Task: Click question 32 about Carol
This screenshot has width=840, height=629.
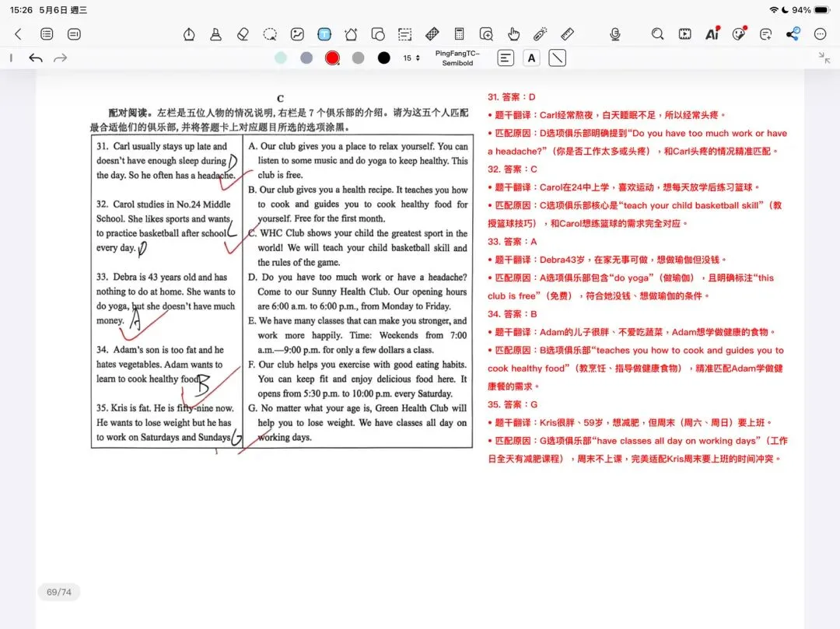Action: (x=166, y=226)
